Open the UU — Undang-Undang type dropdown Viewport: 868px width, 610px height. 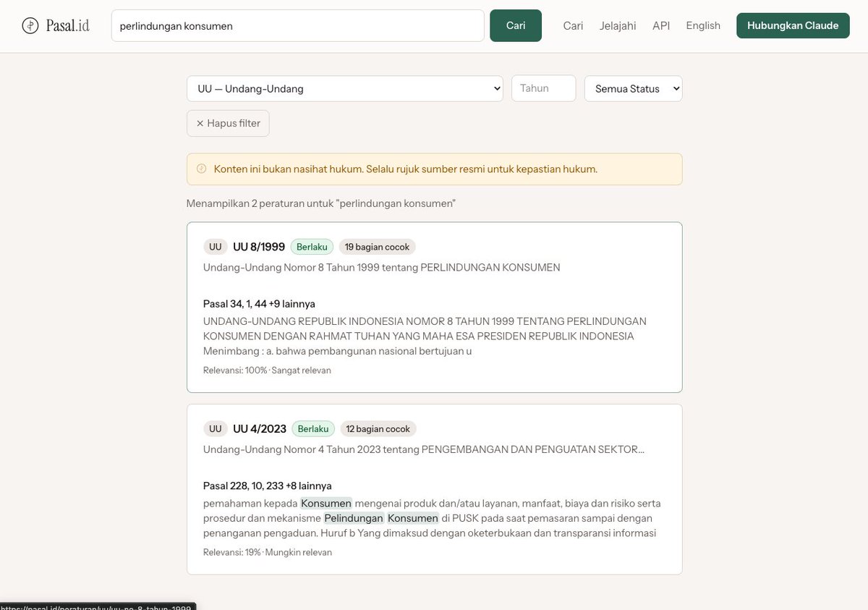(345, 88)
